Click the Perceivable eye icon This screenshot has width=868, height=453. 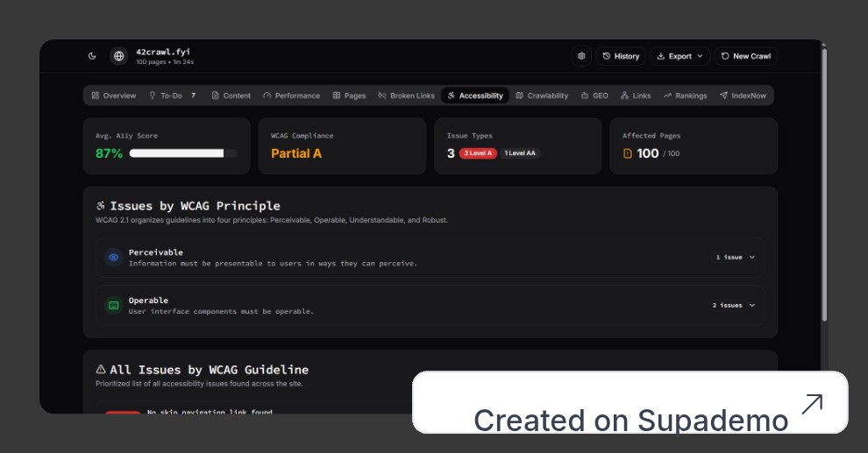coord(113,258)
